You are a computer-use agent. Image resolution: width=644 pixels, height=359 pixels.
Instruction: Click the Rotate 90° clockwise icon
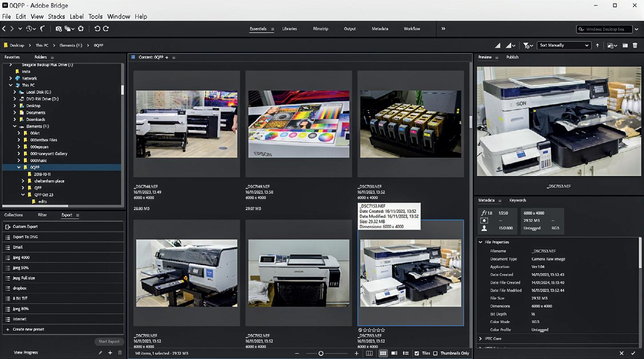106,28
